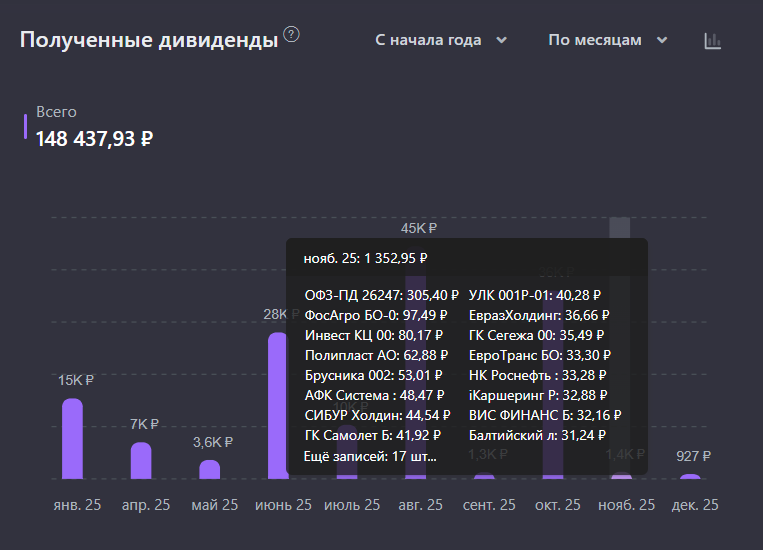763x550 pixels.
Task: Click the Полученные дивиденды heading
Action: click(x=149, y=40)
